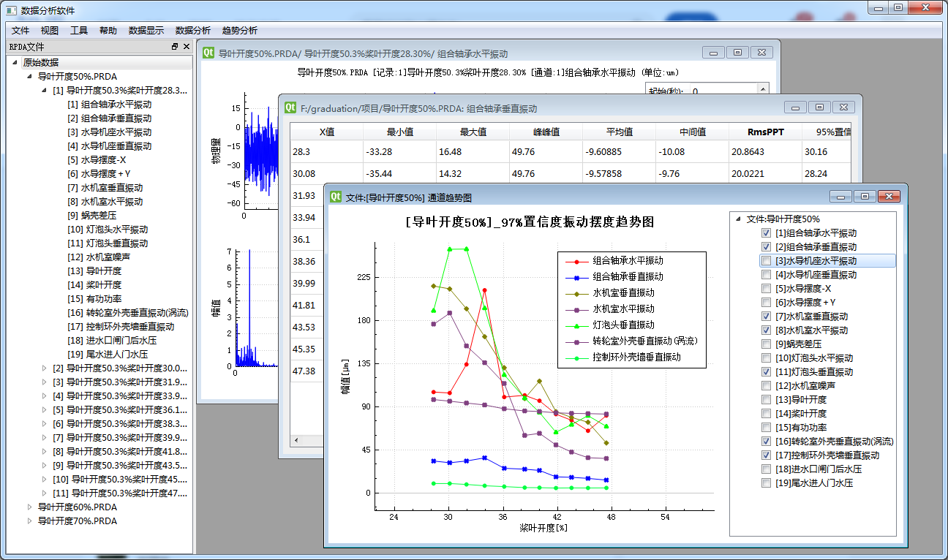Enable the [13]导叶开度 checkbox
This screenshot has height=560, width=948.
tap(767, 399)
